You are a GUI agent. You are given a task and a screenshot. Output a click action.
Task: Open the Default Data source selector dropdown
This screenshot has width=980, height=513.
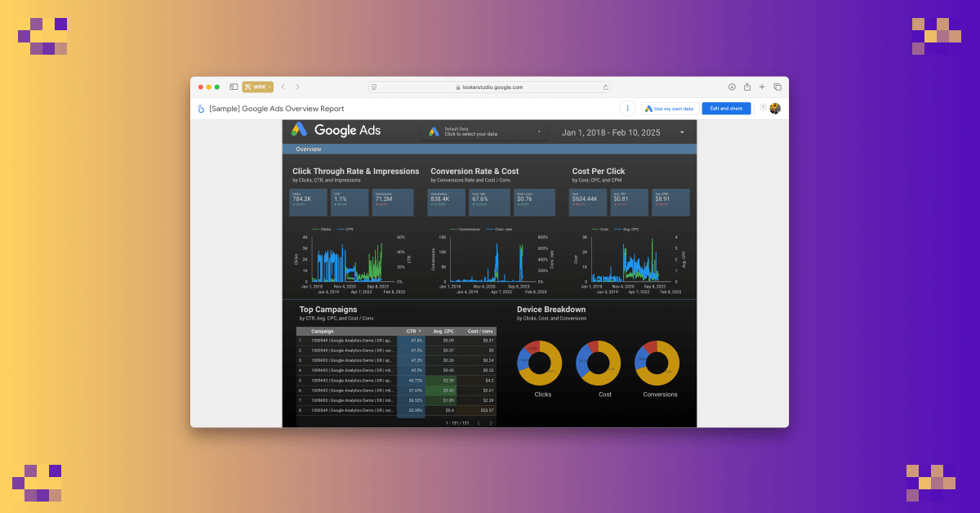pyautogui.click(x=485, y=131)
